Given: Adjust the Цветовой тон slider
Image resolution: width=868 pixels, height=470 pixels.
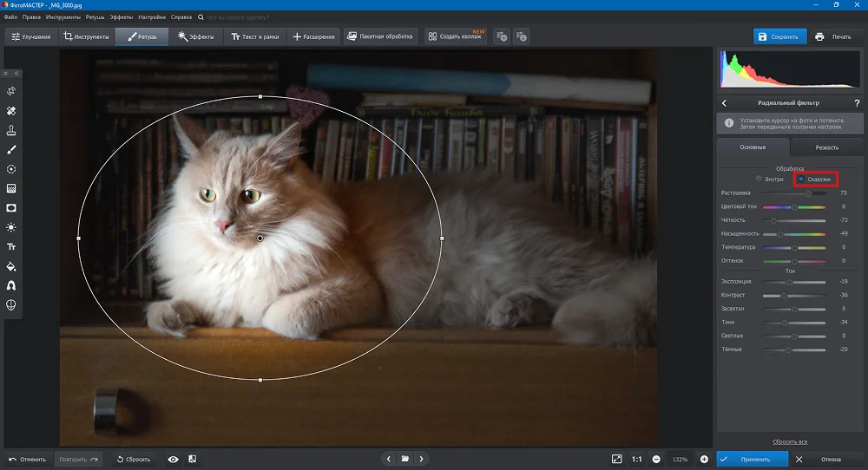Looking at the screenshot, I should [x=794, y=206].
